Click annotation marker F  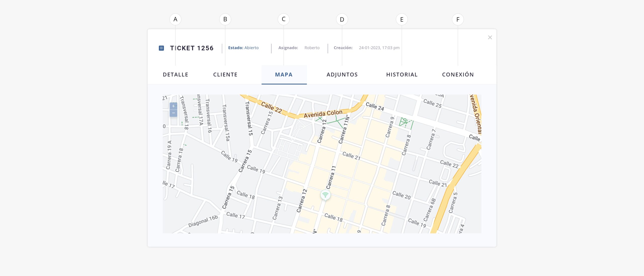(458, 20)
